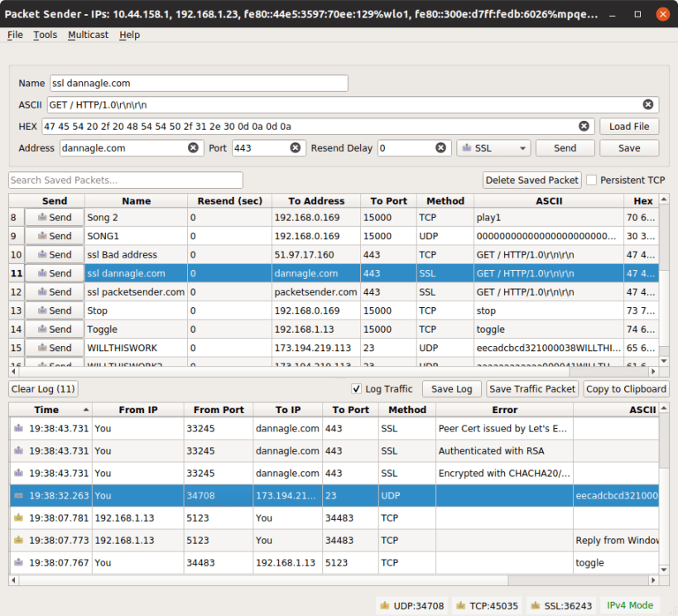Send the saved packet 'ssl dannagle.com' from table

click(x=55, y=273)
